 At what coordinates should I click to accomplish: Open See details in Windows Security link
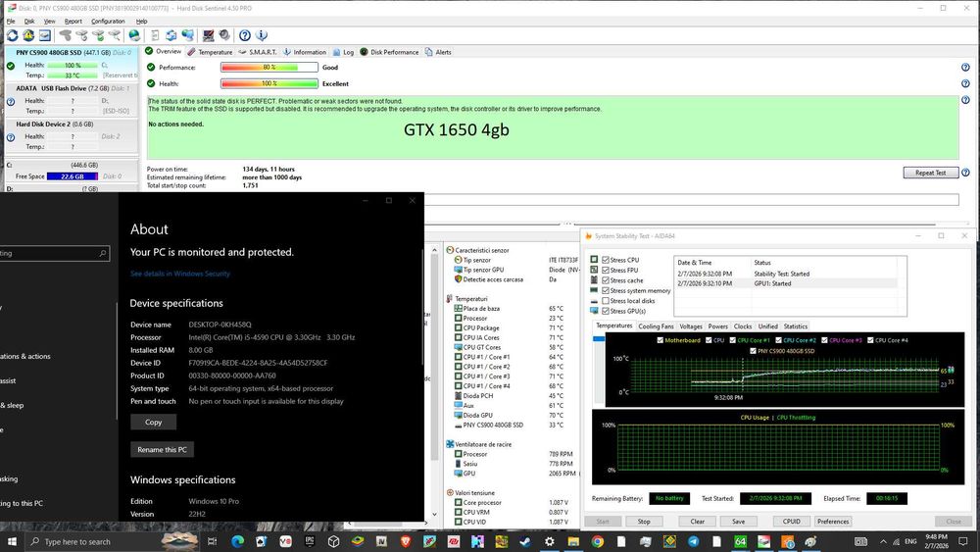[x=180, y=274]
